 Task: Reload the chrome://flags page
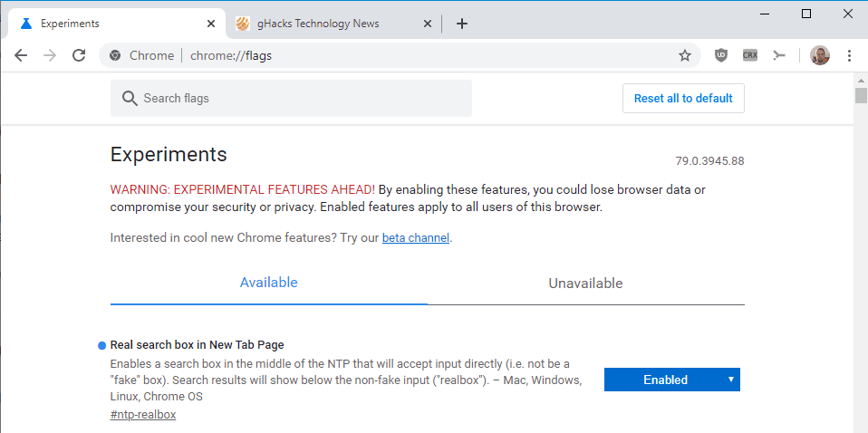pyautogui.click(x=79, y=55)
